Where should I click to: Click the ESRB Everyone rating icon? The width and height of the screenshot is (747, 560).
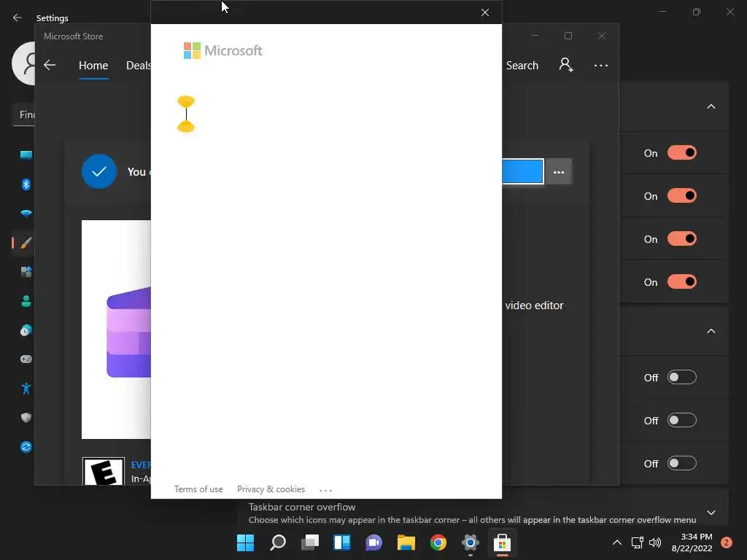[104, 472]
